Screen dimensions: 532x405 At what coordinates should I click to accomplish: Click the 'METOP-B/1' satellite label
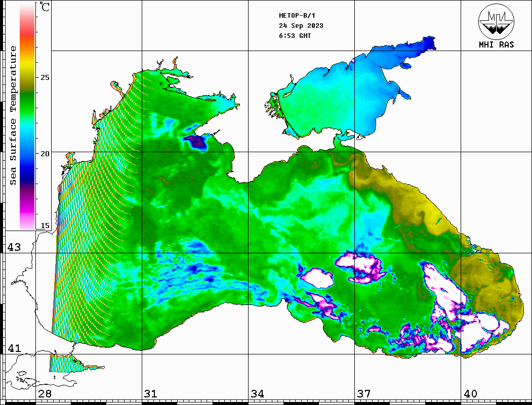click(x=297, y=16)
